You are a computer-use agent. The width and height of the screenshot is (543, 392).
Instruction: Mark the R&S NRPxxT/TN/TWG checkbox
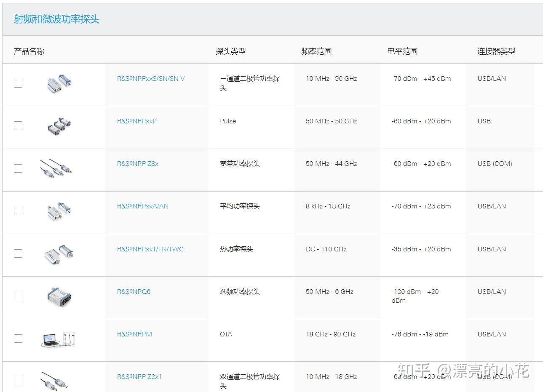coord(18,253)
